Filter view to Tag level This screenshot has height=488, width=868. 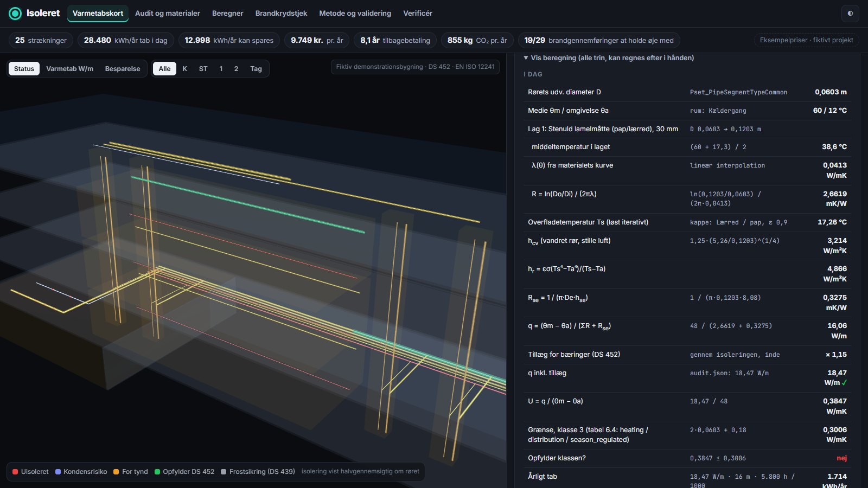pyautogui.click(x=256, y=69)
